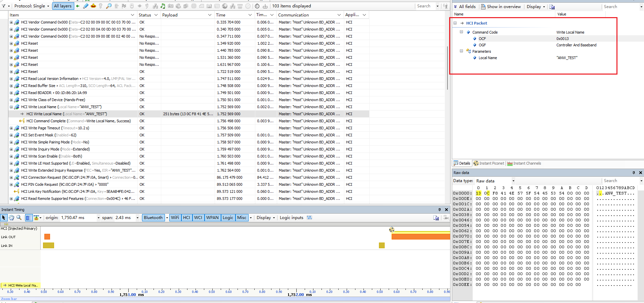Toggle the WCI filter button
This screenshot has height=303, width=644.
tap(198, 218)
